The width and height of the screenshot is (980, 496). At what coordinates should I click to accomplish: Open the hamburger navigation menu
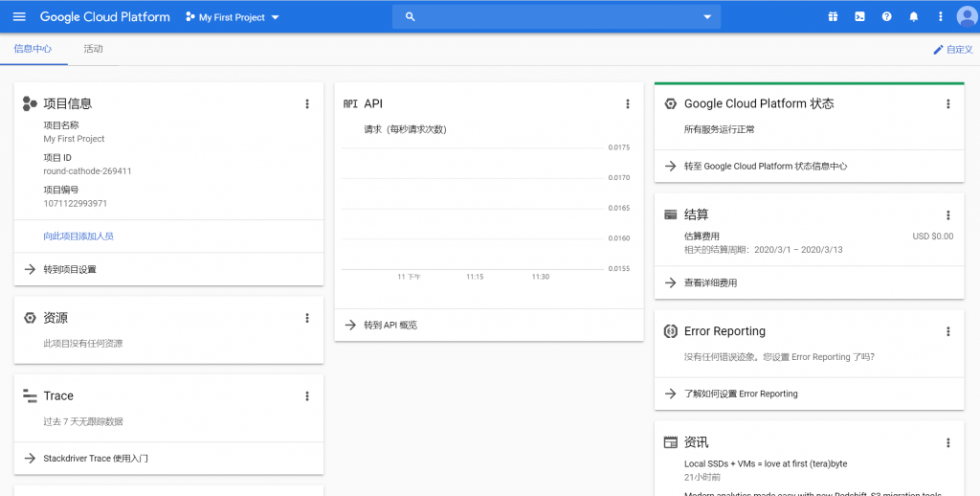point(19,17)
